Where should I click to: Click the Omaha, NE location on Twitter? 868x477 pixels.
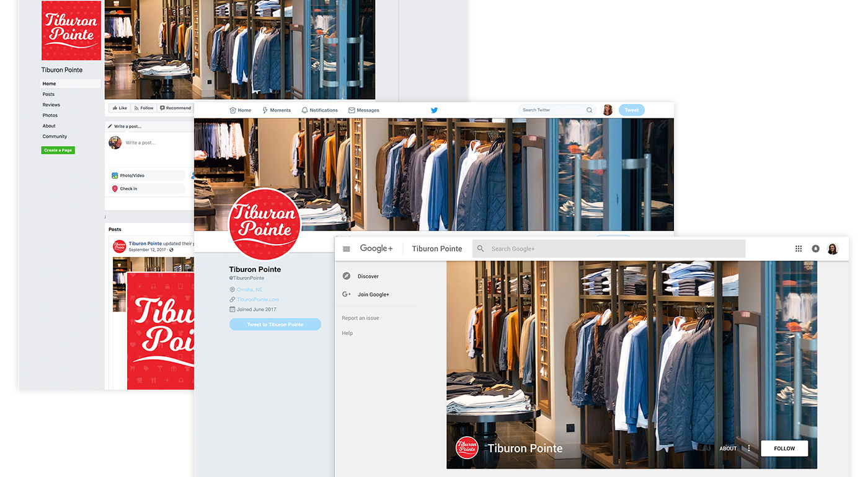(x=250, y=290)
